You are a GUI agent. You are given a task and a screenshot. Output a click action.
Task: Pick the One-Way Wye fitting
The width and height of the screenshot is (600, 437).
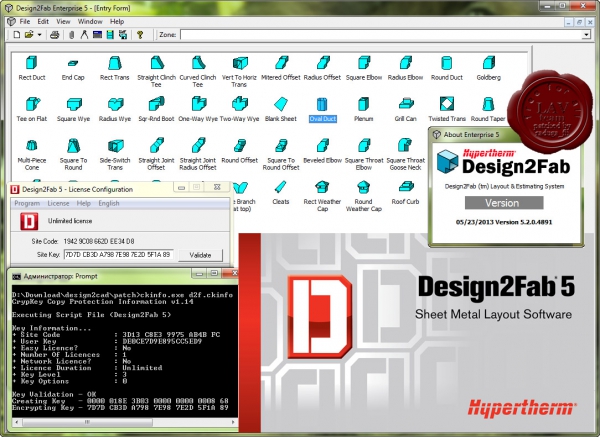click(198, 104)
